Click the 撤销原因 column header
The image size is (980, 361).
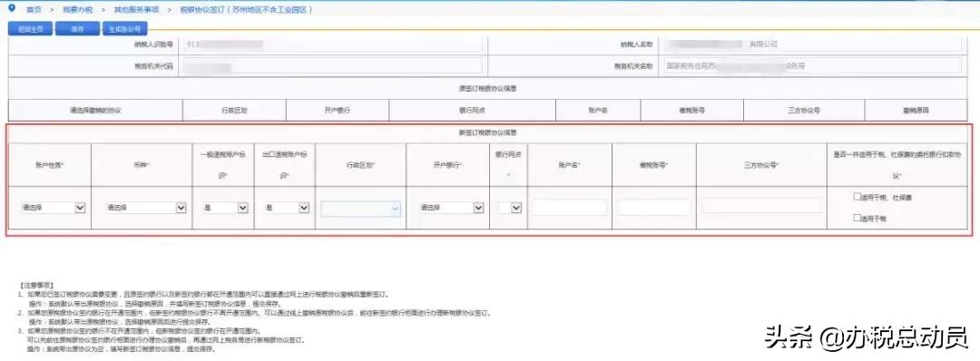tap(916, 110)
